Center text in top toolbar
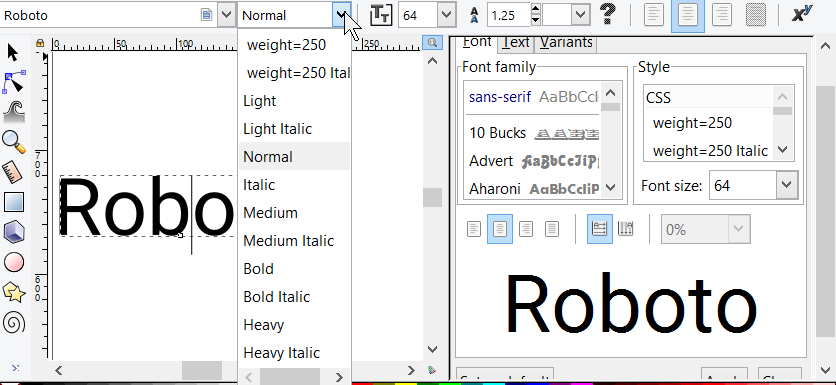This screenshot has width=836, height=385. 687,15
